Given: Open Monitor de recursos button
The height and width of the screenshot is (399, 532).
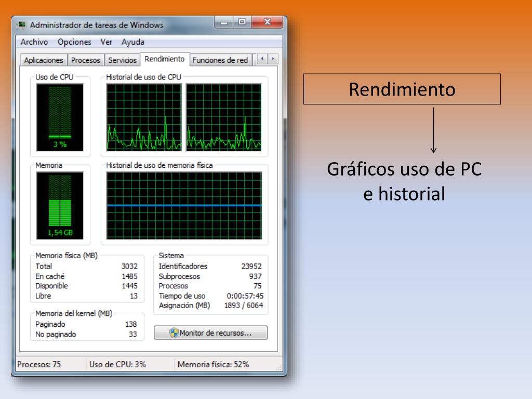Looking at the screenshot, I should [x=211, y=333].
